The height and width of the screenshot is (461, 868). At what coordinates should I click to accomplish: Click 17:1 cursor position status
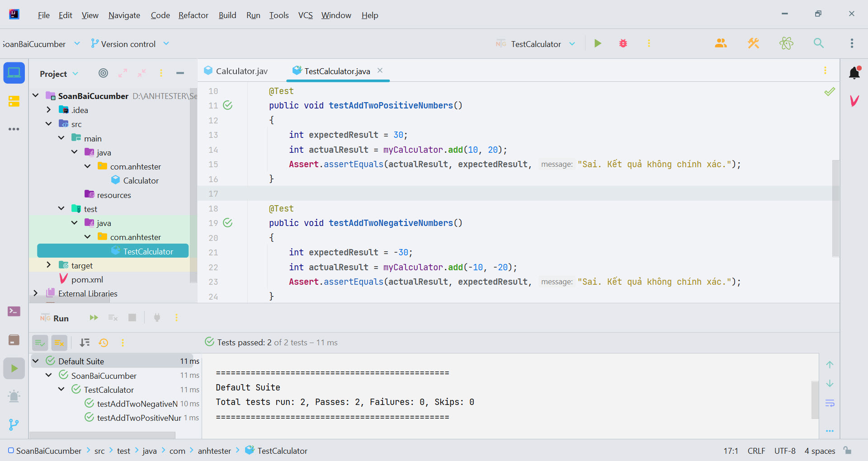click(x=731, y=451)
